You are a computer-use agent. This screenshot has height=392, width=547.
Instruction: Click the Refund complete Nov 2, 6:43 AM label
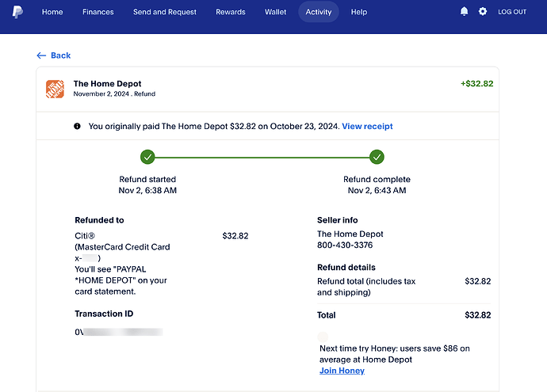tap(377, 185)
